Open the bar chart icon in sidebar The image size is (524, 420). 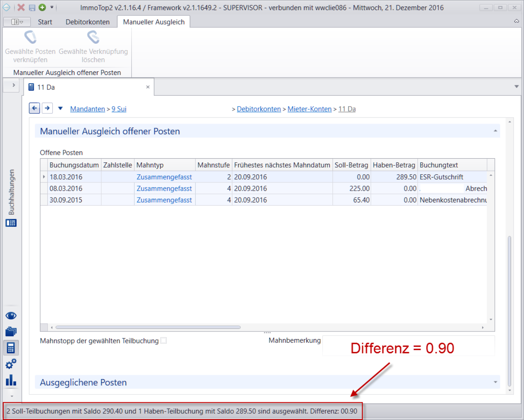coord(11,380)
